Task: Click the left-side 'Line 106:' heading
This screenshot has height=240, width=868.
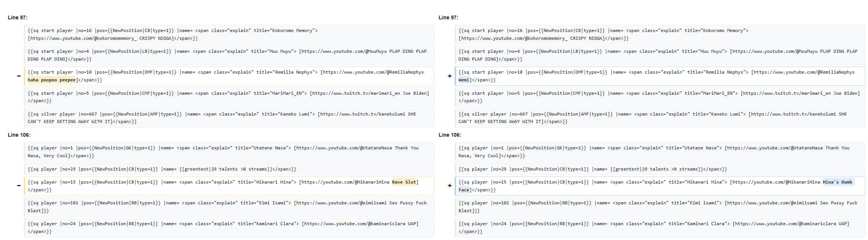Action: pos(19,135)
